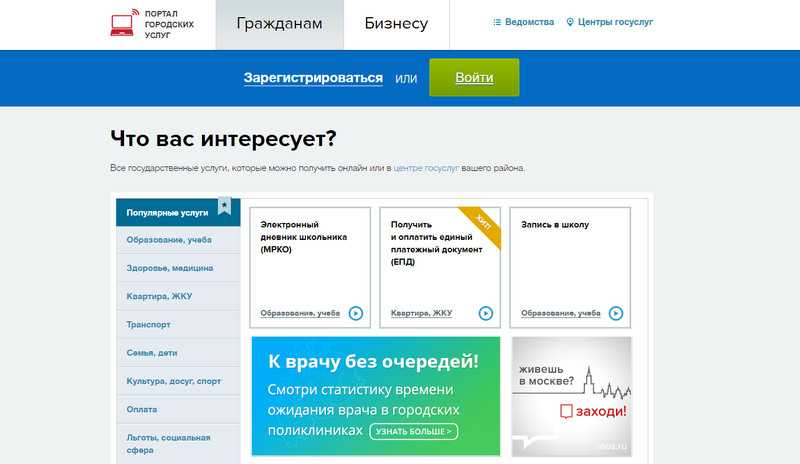Viewport: 800px width, 464px height.
Task: Click arrow icon on единый платежный документ card
Action: coord(486,313)
